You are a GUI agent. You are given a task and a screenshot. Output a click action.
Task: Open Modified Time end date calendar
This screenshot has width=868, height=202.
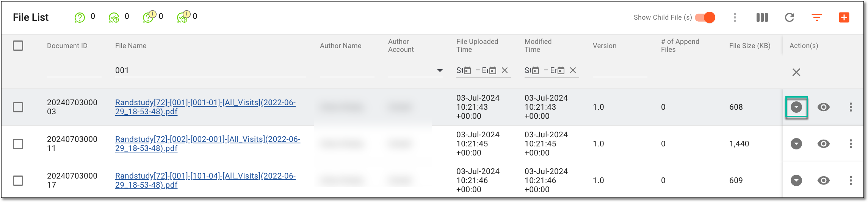coord(561,70)
